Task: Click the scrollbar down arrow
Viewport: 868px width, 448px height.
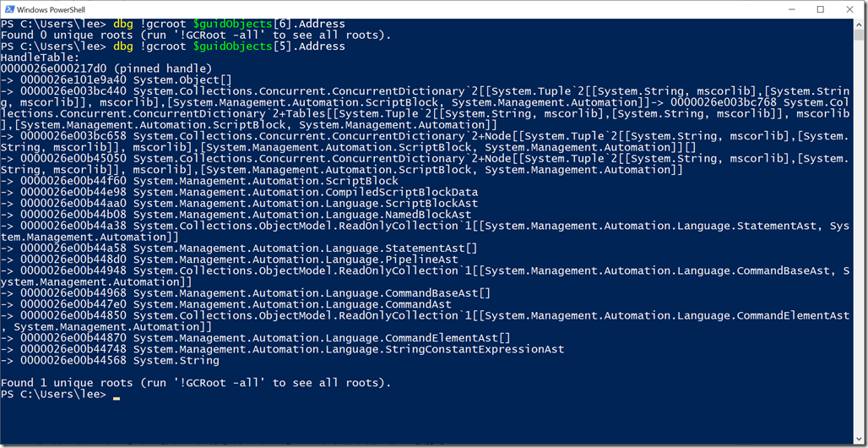Action: coord(859,438)
